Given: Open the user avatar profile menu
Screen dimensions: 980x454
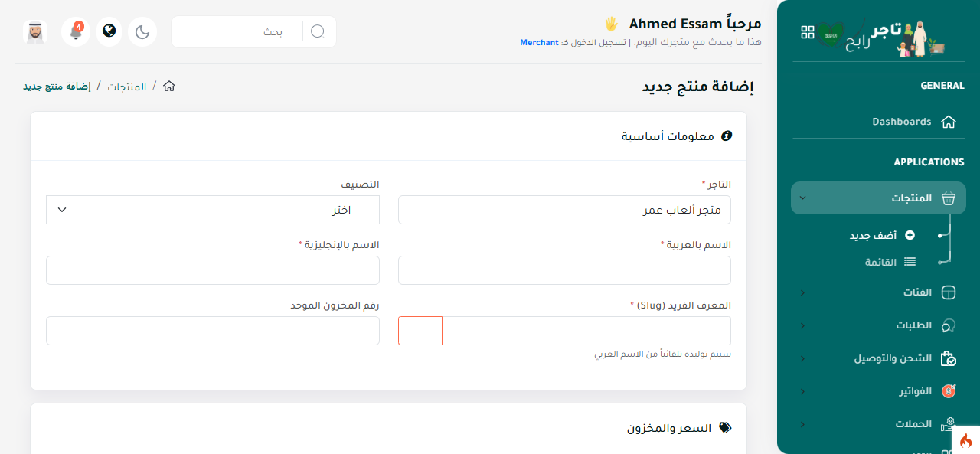Looking at the screenshot, I should 34,32.
